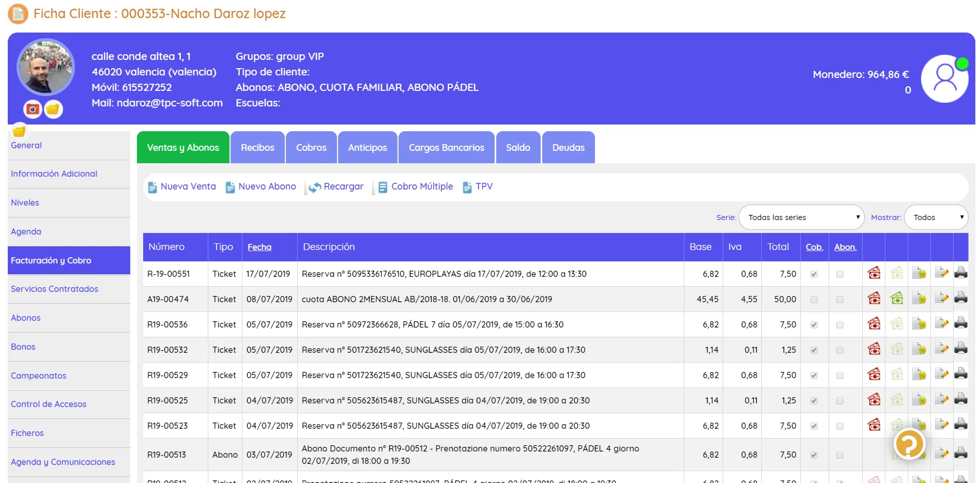Click the camera icon under client photo

click(x=33, y=109)
